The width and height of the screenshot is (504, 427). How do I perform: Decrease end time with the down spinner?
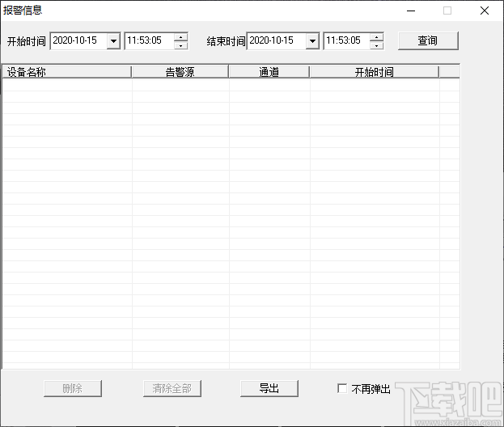click(376, 45)
